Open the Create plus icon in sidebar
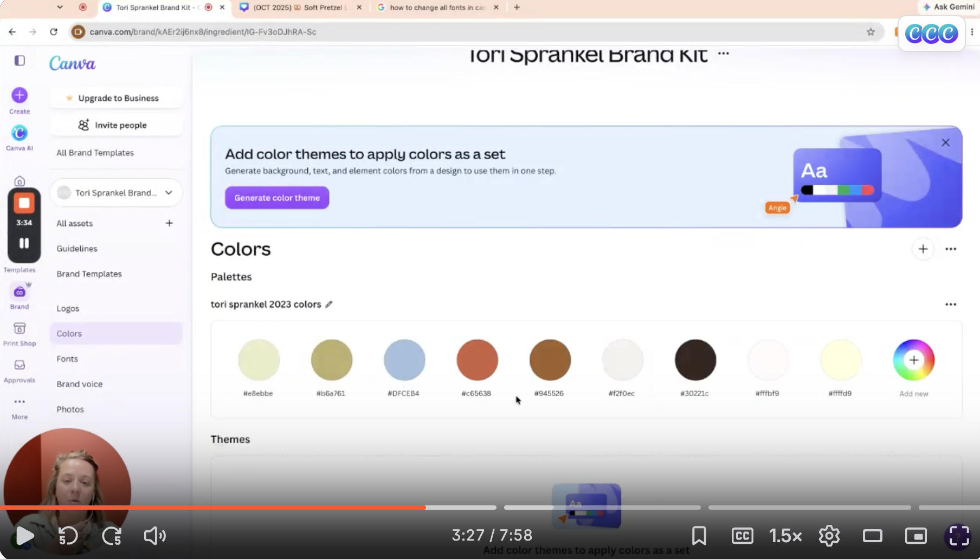980x559 pixels. [x=20, y=95]
